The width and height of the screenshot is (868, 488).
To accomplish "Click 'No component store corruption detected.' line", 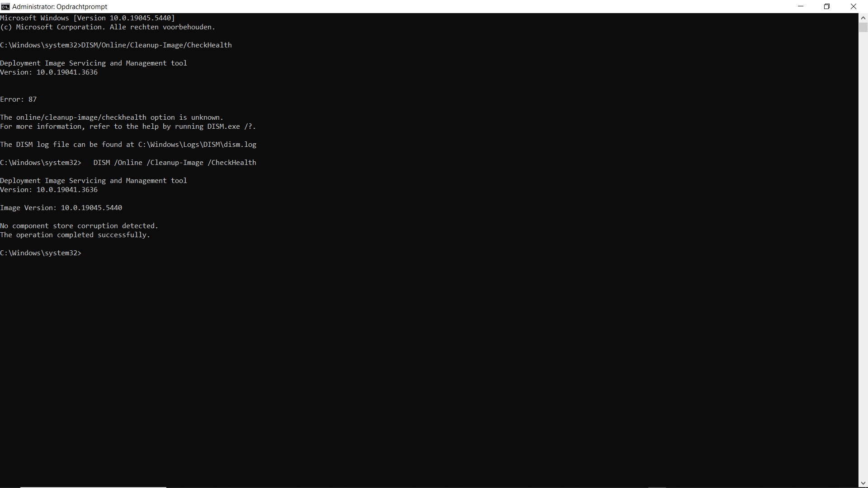I will [x=79, y=226].
